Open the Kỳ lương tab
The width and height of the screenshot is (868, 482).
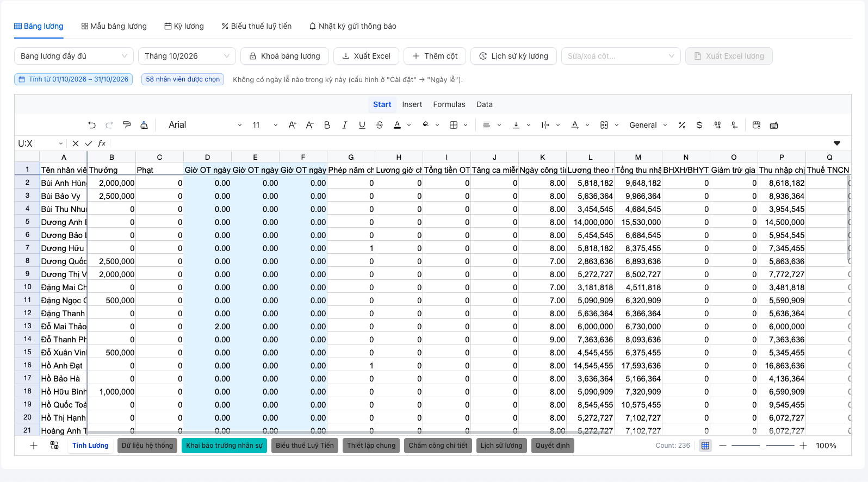point(184,26)
